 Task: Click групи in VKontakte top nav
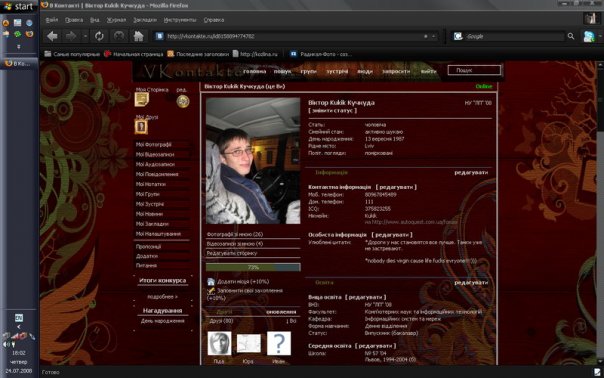pyautogui.click(x=309, y=71)
